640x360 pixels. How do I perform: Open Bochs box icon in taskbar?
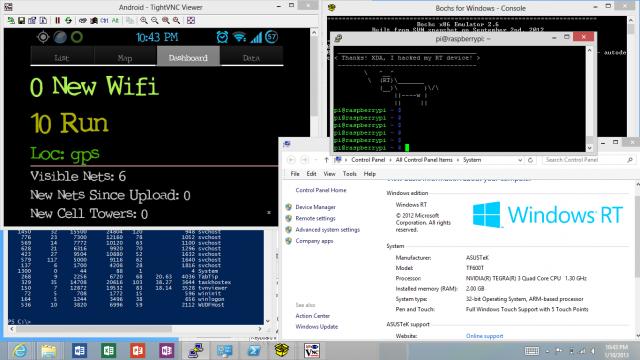pos(282,351)
